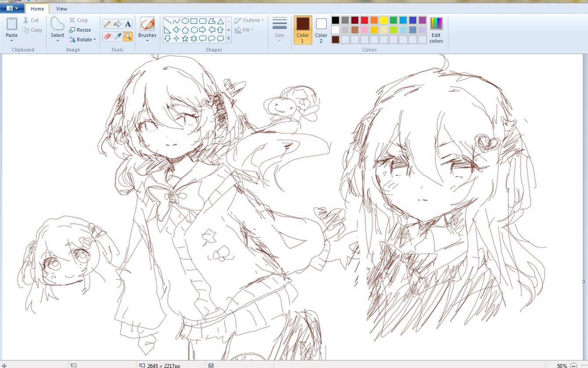Select the Fill with color bucket tool
This screenshot has width=588, height=368.
117,24
